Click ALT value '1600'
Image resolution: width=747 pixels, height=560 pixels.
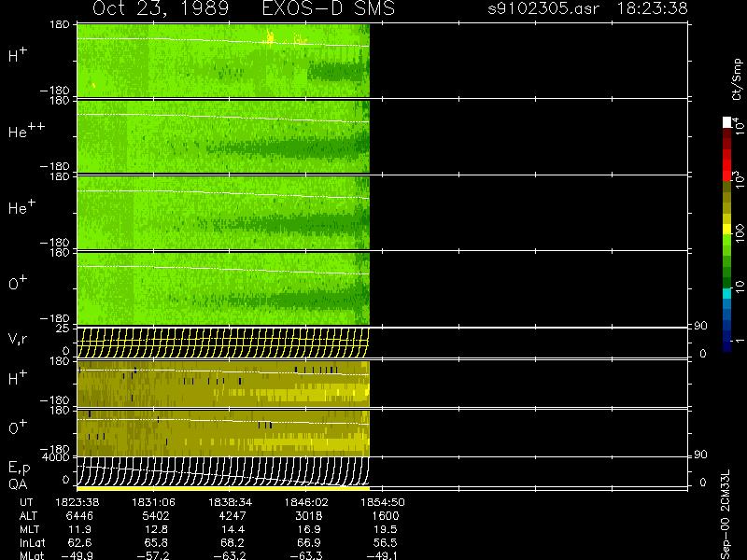point(386,516)
